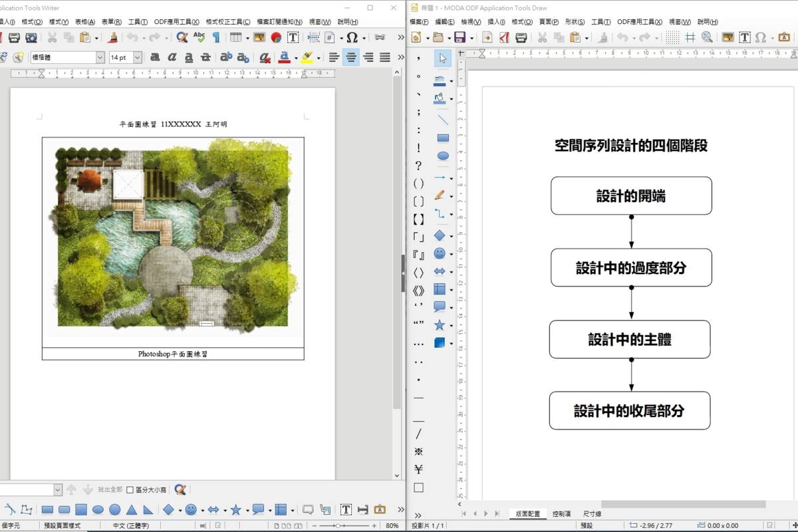Open search text dropdown in Find bar

(57, 489)
